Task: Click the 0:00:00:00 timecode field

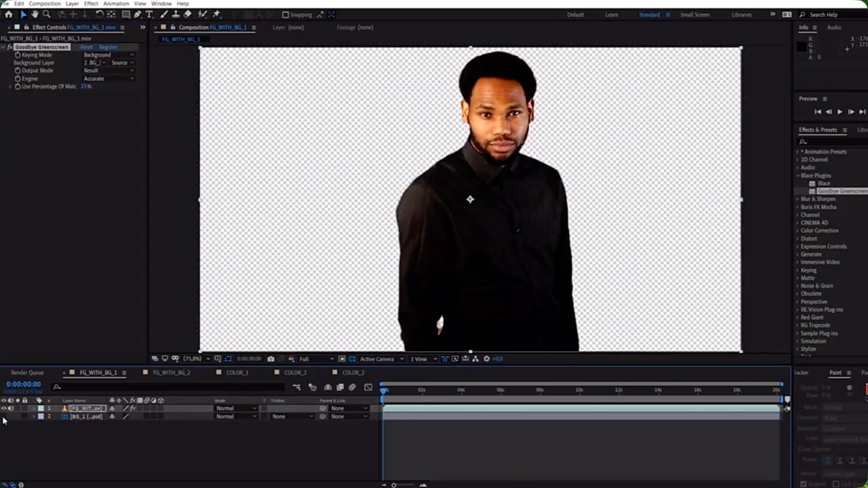Action: click(x=24, y=384)
